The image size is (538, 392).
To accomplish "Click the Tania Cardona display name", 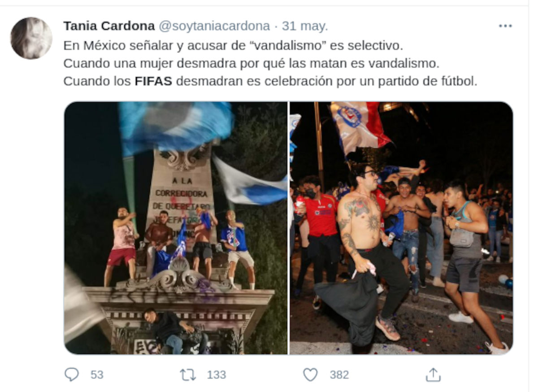I will pos(109,26).
